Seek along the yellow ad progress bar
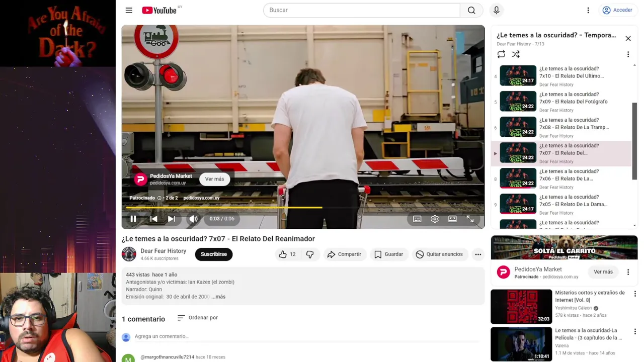Screen dimensions: 644x362 tap(303, 207)
